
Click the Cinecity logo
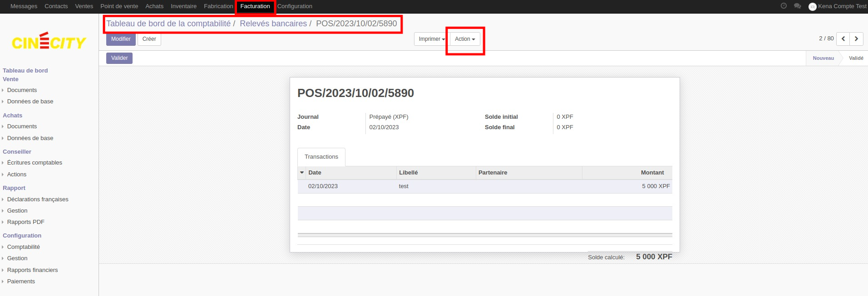point(49,42)
